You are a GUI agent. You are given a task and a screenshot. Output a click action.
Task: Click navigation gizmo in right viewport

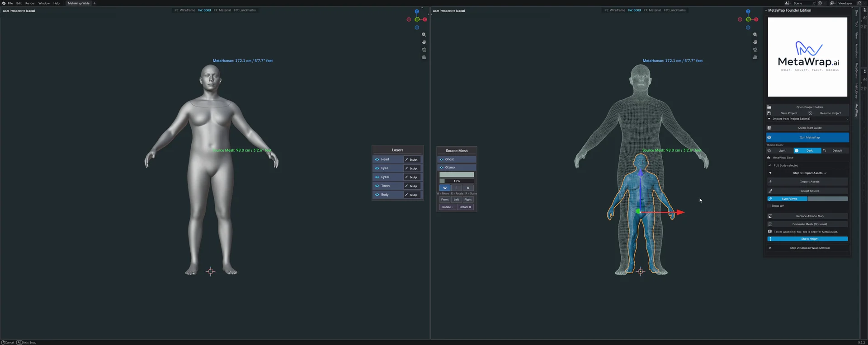pos(748,19)
